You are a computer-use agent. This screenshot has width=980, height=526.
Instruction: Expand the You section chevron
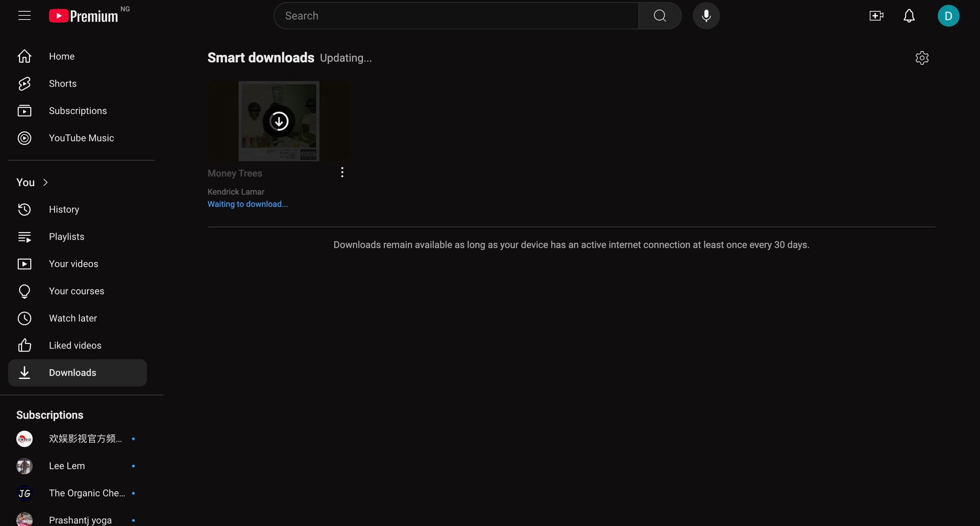(46, 183)
